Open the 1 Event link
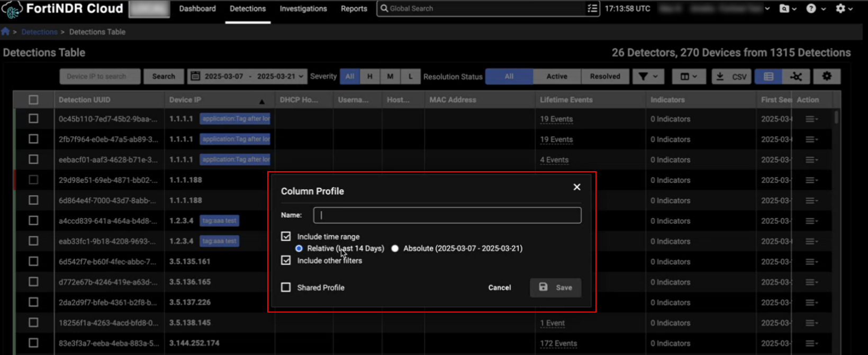 [553, 323]
